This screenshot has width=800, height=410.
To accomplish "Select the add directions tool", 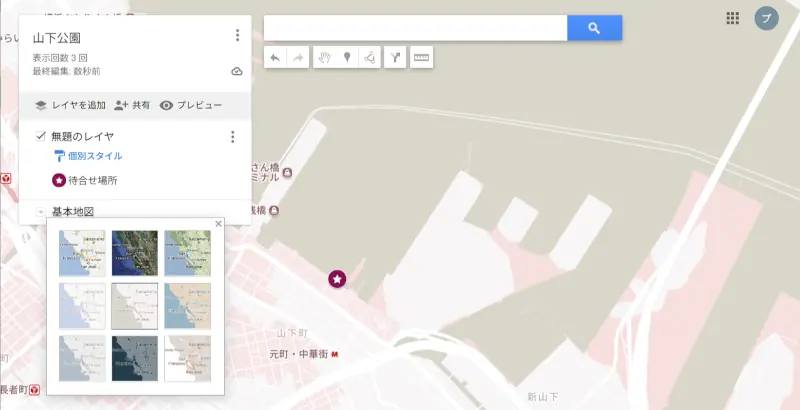I will (x=395, y=58).
